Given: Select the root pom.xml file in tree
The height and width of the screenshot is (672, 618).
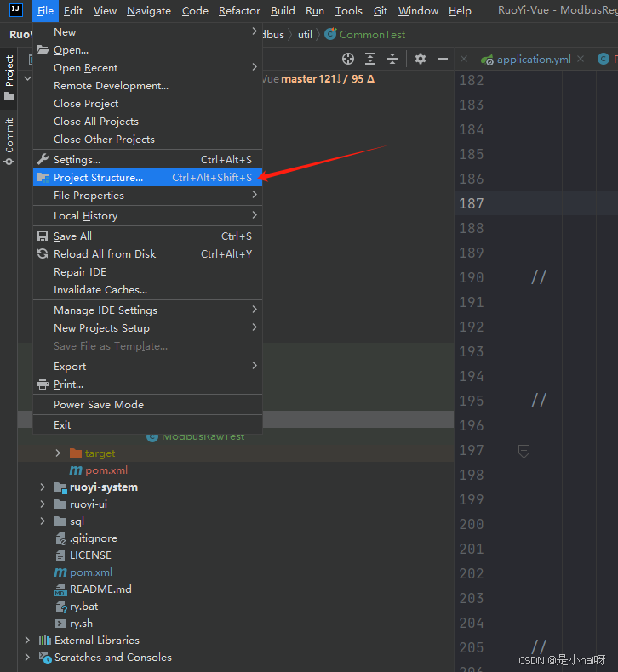Looking at the screenshot, I should pyautogui.click(x=91, y=572).
